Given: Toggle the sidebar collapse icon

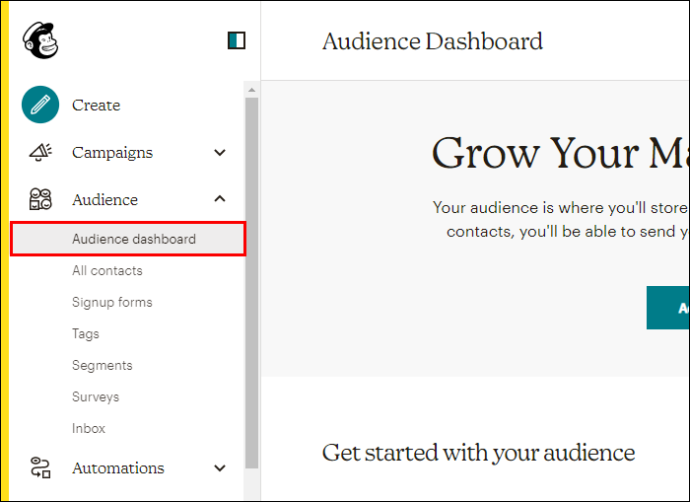Looking at the screenshot, I should pos(236,40).
